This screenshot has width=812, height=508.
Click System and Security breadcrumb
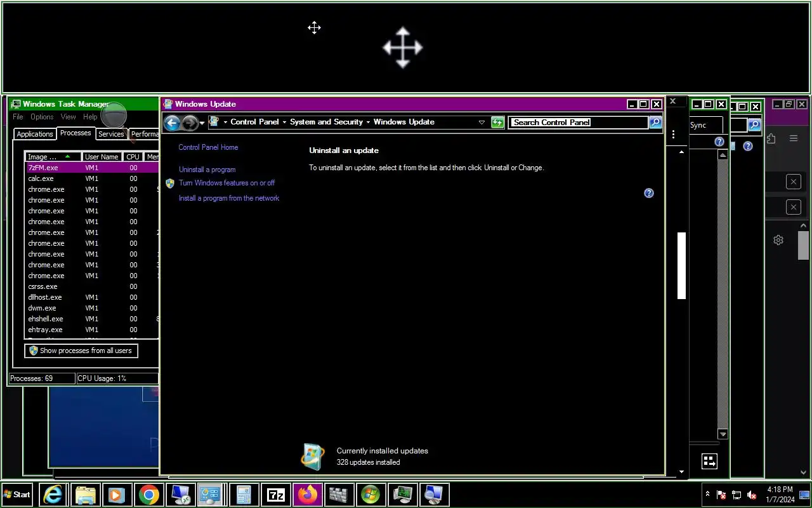click(x=326, y=122)
